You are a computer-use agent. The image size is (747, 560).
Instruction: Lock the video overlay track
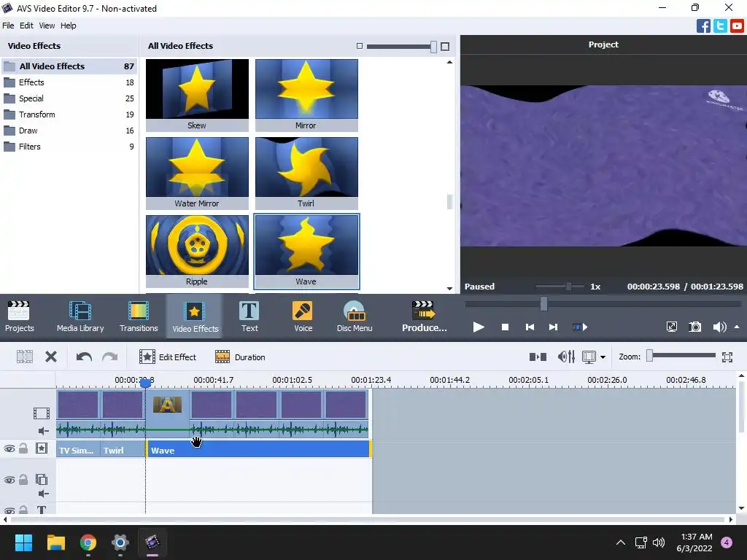pyautogui.click(x=23, y=479)
